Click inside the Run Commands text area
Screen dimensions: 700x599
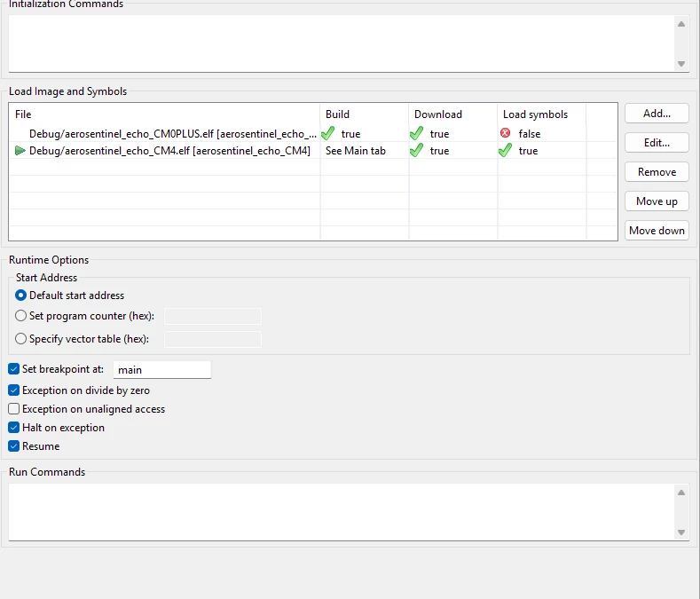(x=342, y=512)
